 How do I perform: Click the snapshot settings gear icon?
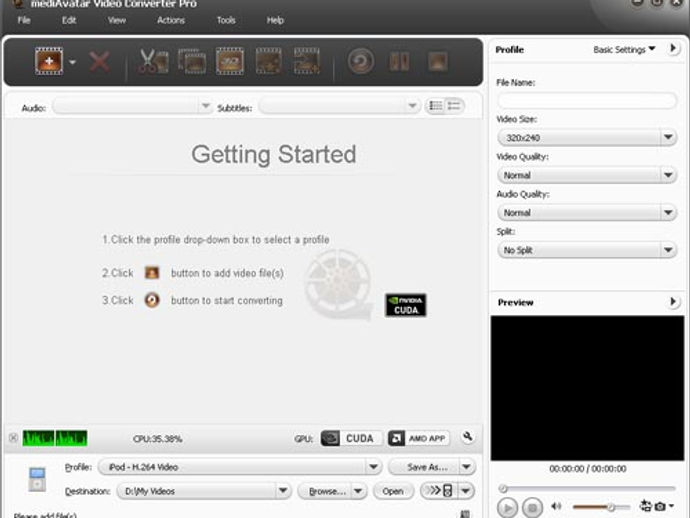[645, 506]
